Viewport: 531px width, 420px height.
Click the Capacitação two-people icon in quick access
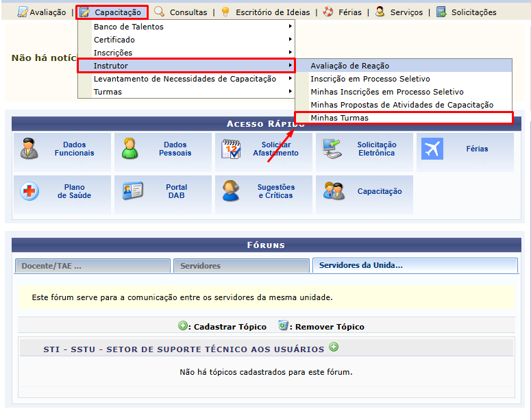[334, 191]
